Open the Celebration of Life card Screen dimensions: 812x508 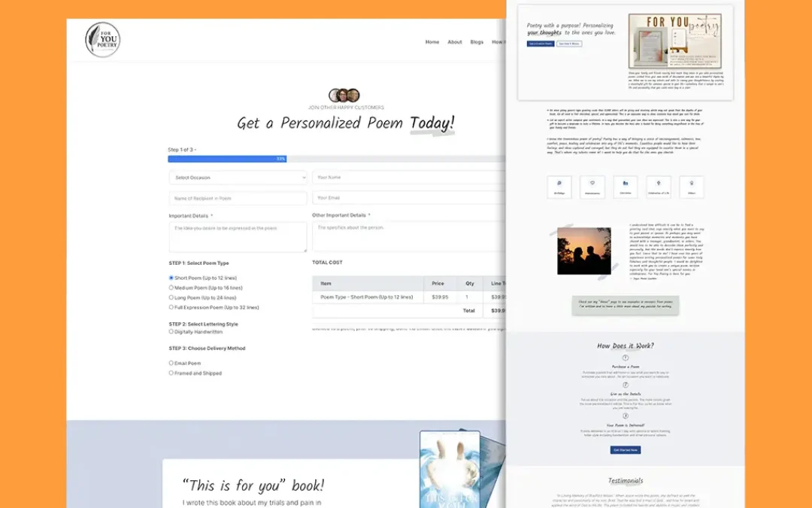658,187
